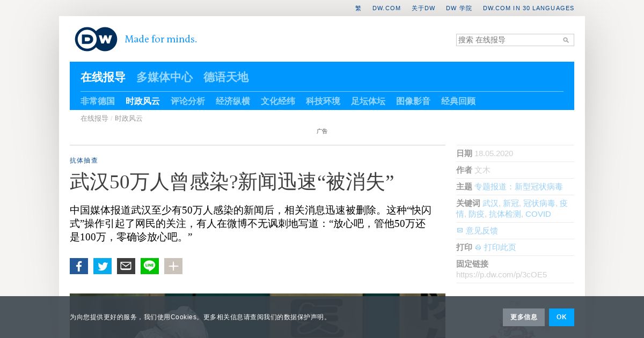The height and width of the screenshot is (338, 644).
Task: Select 经济纵横 submenu item
Action: pos(233,101)
